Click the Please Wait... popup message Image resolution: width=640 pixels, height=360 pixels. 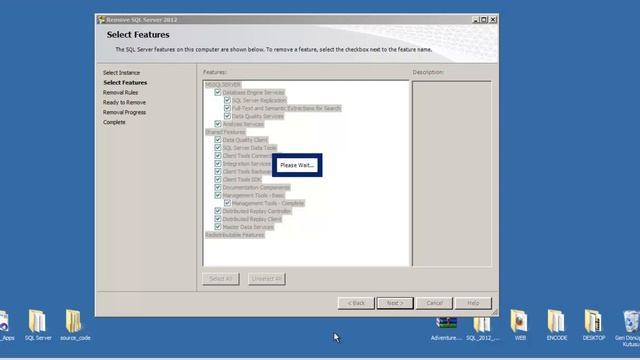point(297,165)
